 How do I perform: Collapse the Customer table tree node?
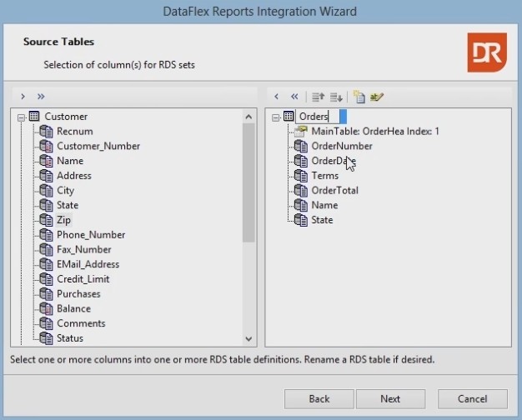tap(22, 117)
